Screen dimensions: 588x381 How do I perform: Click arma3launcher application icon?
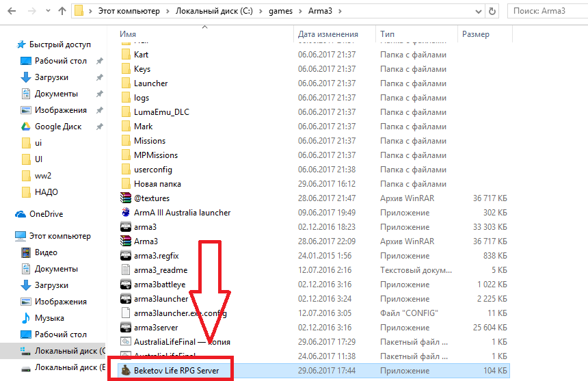coord(126,299)
